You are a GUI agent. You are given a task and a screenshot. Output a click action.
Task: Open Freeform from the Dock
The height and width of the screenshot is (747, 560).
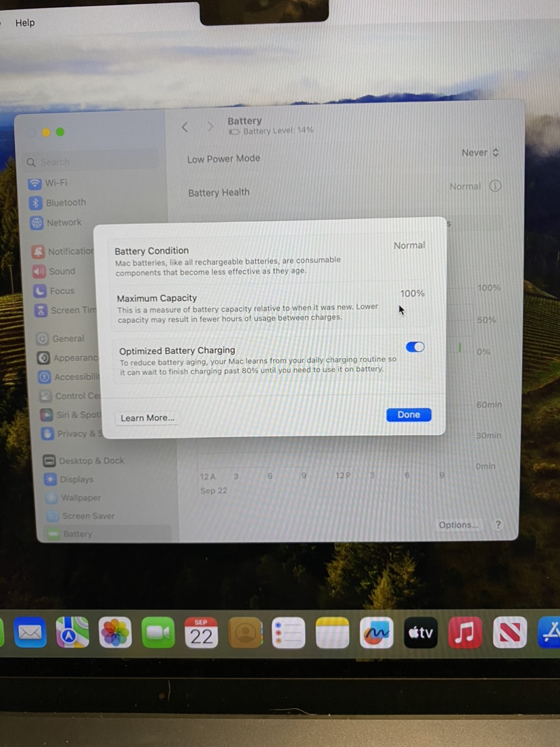click(376, 632)
